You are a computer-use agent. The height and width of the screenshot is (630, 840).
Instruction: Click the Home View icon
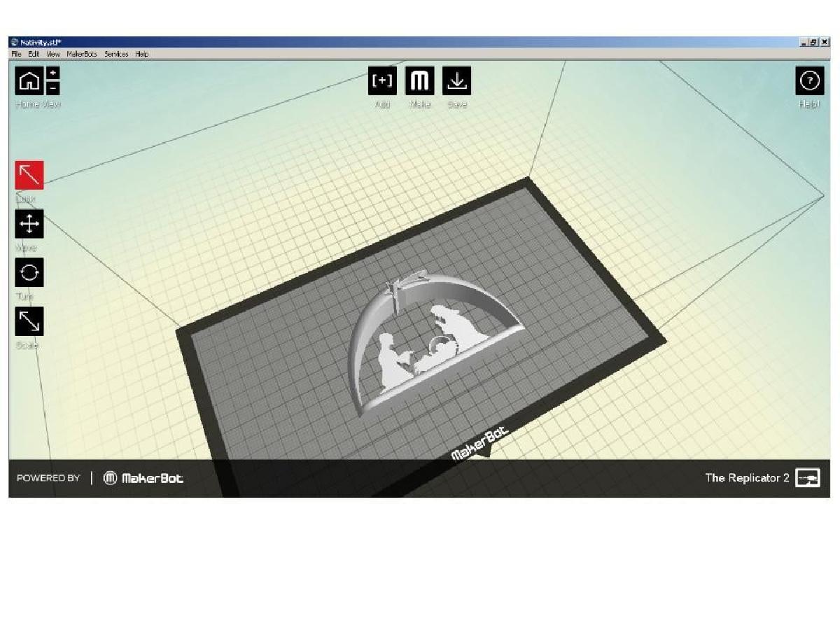click(x=29, y=81)
